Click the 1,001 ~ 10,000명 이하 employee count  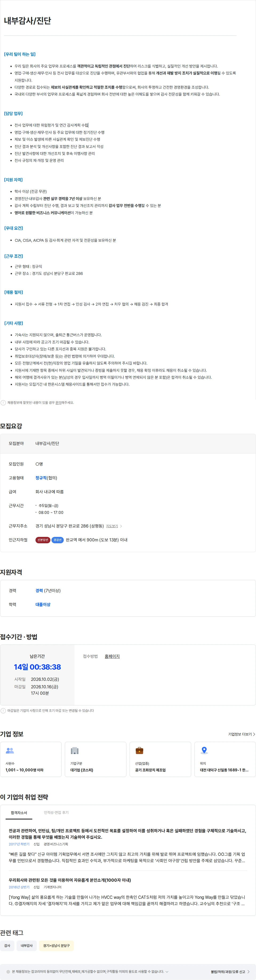point(24,770)
